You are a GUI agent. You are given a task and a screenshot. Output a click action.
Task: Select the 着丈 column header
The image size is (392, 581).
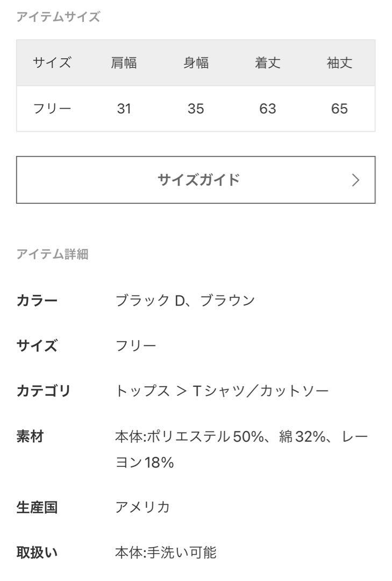pos(267,62)
